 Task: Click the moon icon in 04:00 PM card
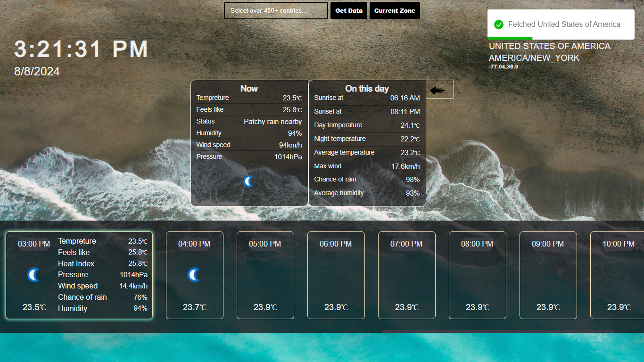point(194,275)
